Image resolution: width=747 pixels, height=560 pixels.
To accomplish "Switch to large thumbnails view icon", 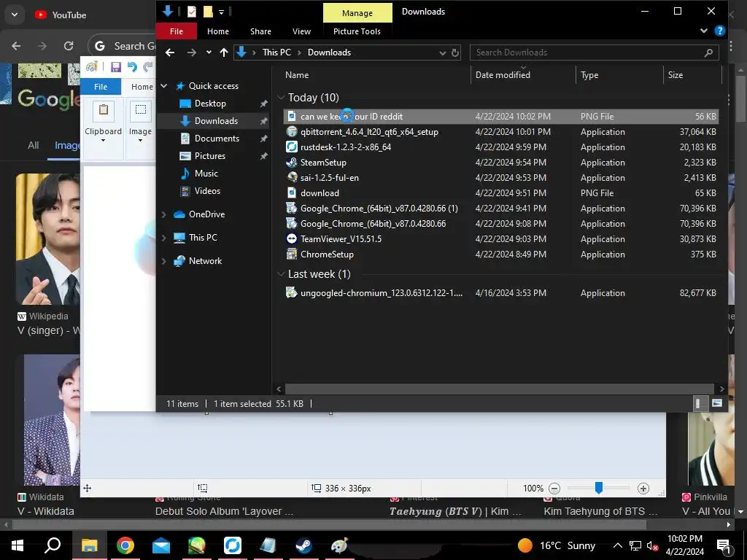I will pyautogui.click(x=716, y=403).
